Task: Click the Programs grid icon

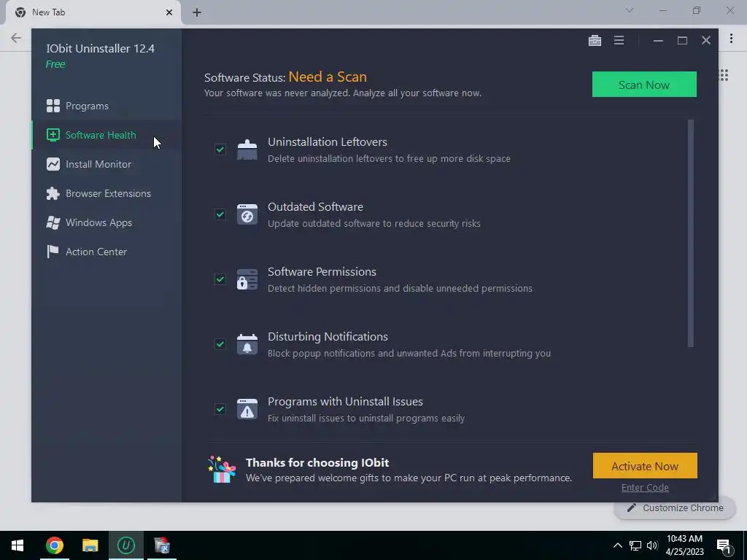Action: tap(53, 106)
